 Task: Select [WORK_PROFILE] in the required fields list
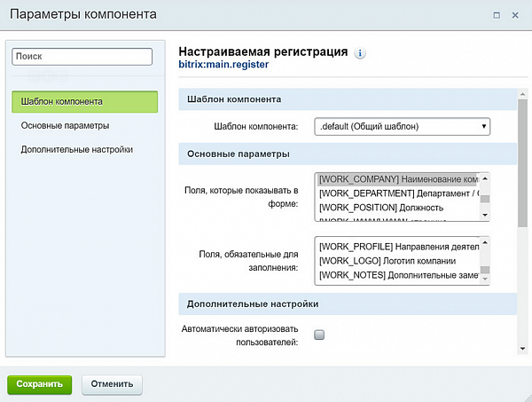click(x=396, y=245)
